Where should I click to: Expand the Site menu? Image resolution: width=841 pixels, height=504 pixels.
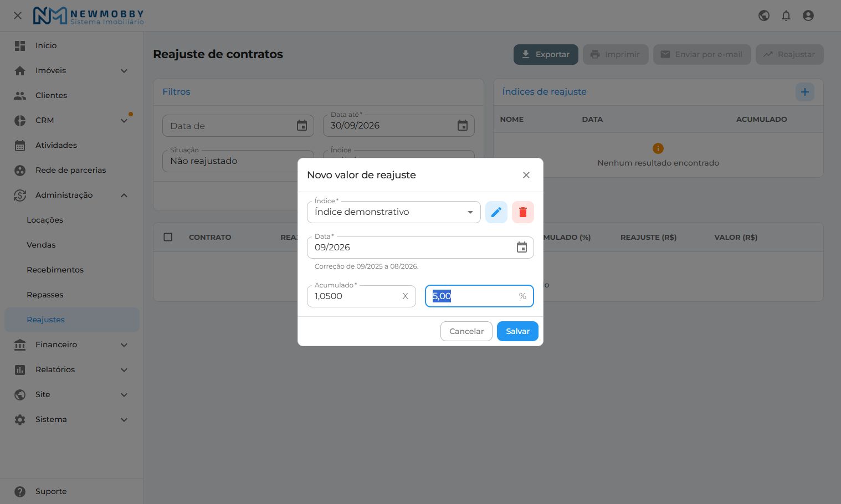(x=72, y=394)
